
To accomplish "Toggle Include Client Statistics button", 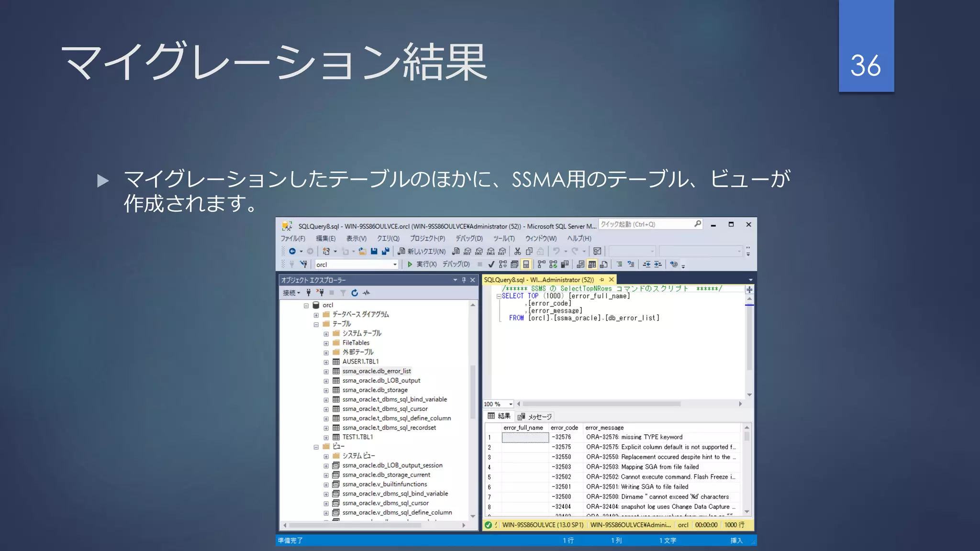I will coord(565,264).
